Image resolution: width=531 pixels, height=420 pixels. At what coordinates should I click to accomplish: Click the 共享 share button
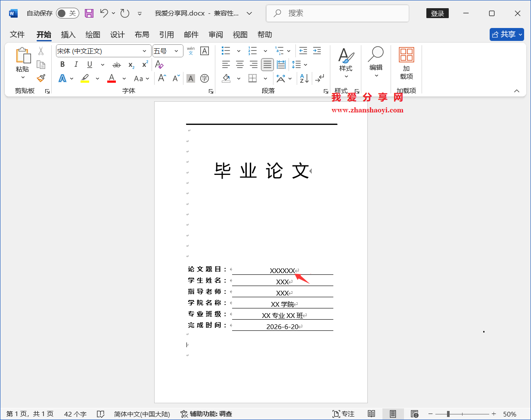tap(507, 34)
